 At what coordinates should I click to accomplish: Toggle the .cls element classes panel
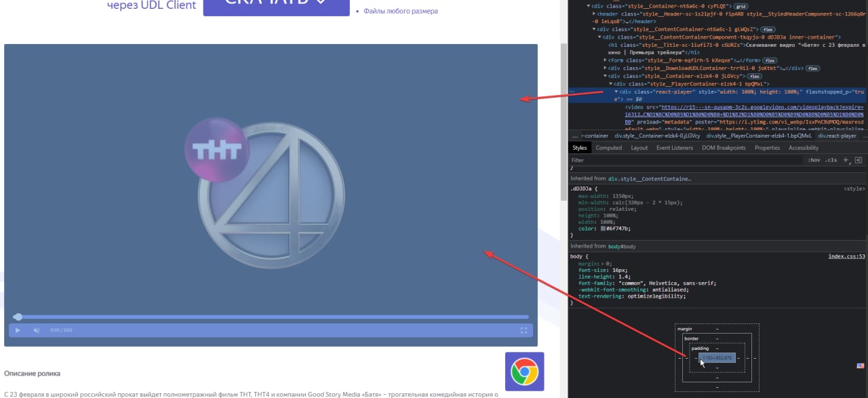click(831, 160)
